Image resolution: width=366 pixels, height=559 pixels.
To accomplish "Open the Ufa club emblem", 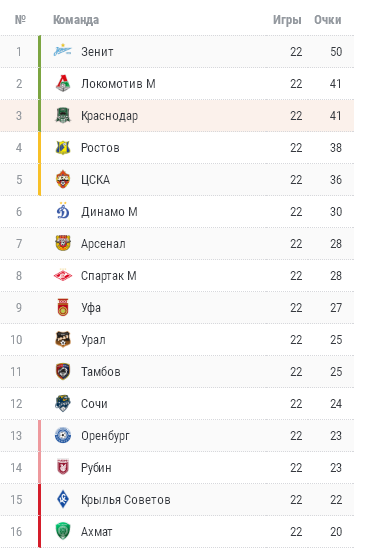I will point(63,307).
